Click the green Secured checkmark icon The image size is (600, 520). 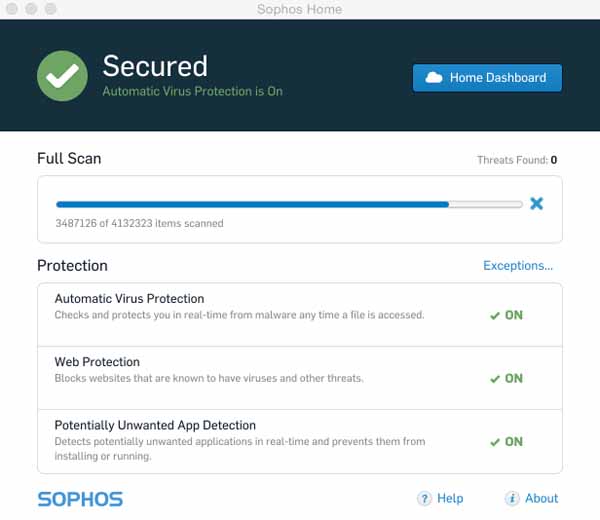pyautogui.click(x=63, y=76)
